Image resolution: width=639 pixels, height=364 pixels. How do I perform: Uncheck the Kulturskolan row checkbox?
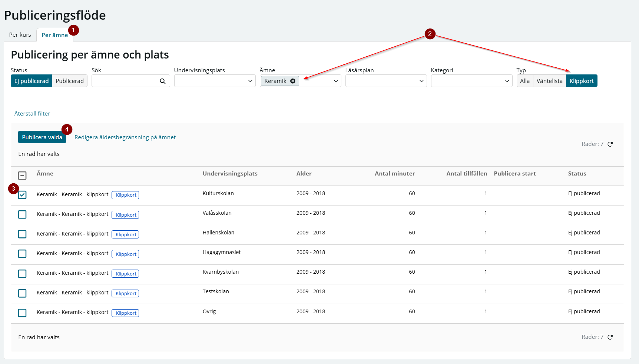coord(22,195)
